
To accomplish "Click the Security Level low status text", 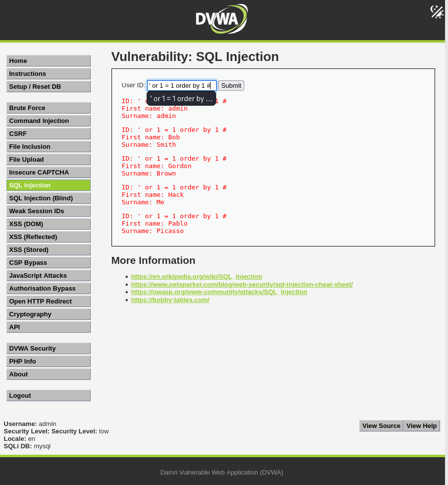I will coord(56,431).
